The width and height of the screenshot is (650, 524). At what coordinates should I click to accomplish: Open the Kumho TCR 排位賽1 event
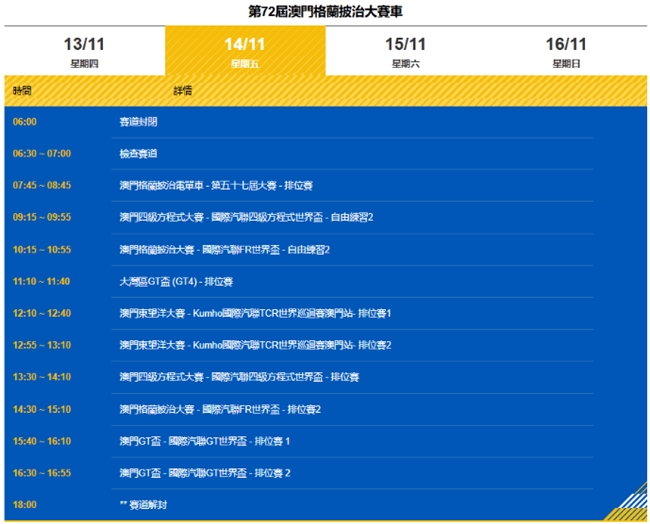pos(255,314)
